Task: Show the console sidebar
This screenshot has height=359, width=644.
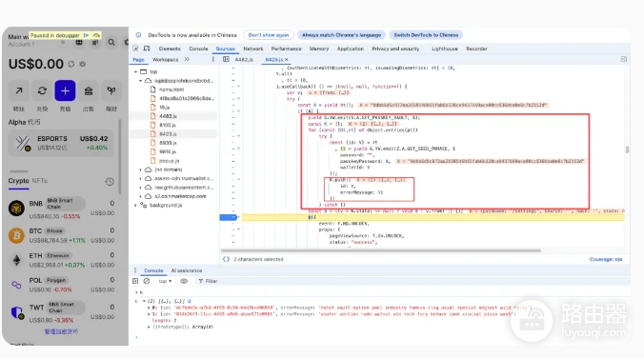Action: click(x=135, y=281)
